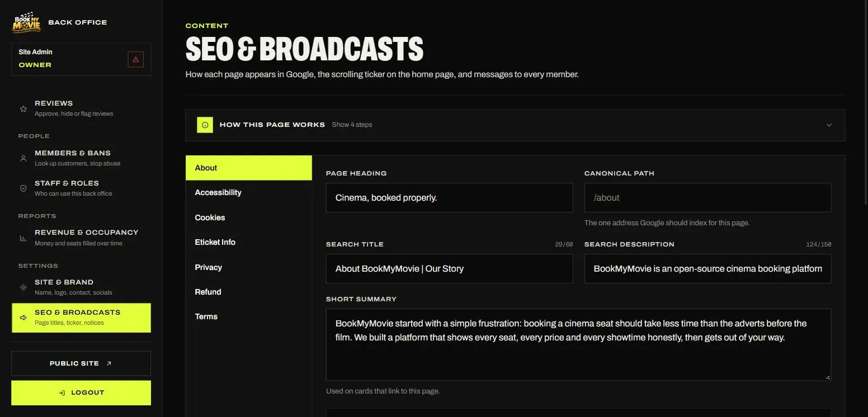The width and height of the screenshot is (868, 417).
Task: Click the Search Title input field
Action: click(x=450, y=268)
